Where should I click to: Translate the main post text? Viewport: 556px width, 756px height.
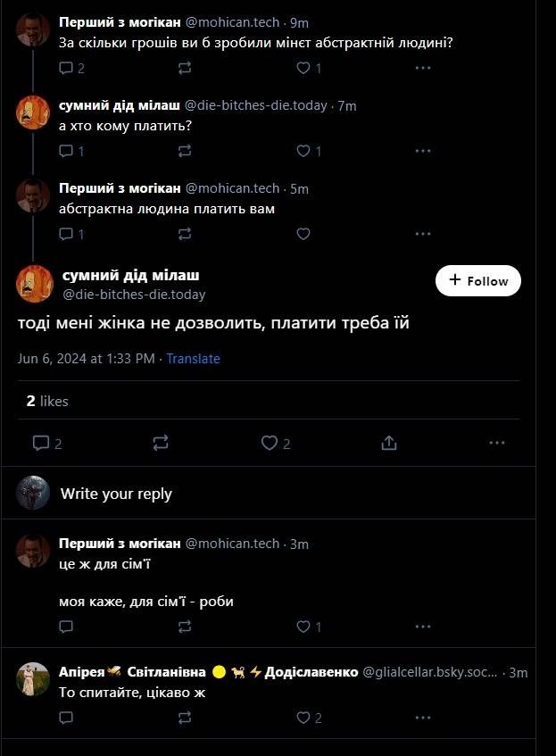coord(193,359)
